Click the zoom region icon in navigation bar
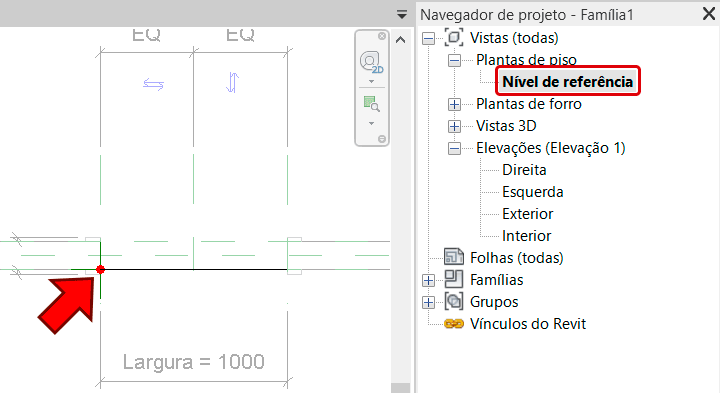Screen dimensions: 720x393 (371, 104)
